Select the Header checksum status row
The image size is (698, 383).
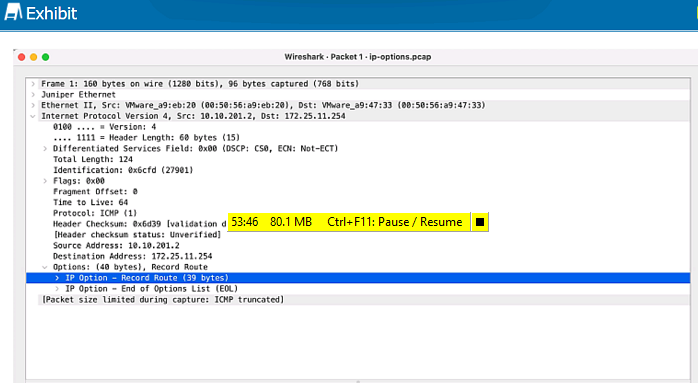click(358, 235)
